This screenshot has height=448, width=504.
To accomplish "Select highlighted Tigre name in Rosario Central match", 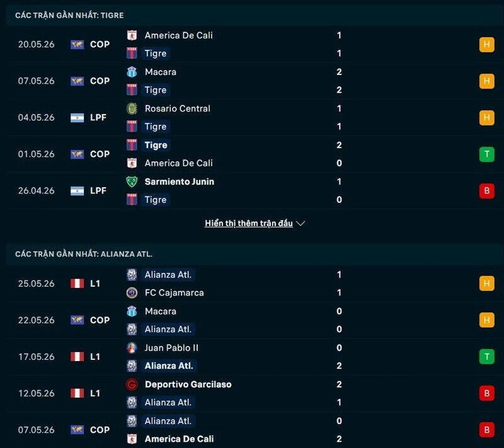I will click(156, 127).
